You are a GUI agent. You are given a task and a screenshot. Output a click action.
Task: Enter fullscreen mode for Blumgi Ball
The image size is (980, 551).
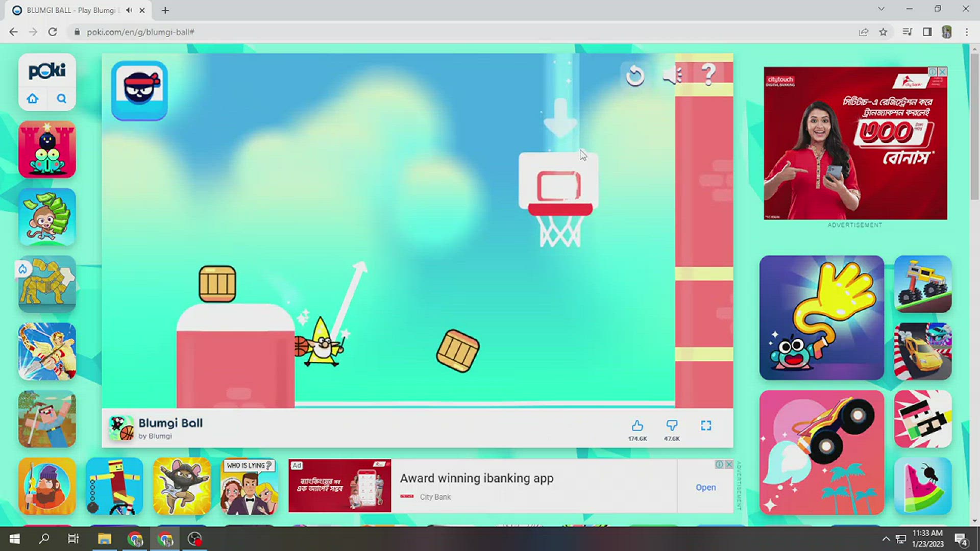(x=706, y=426)
